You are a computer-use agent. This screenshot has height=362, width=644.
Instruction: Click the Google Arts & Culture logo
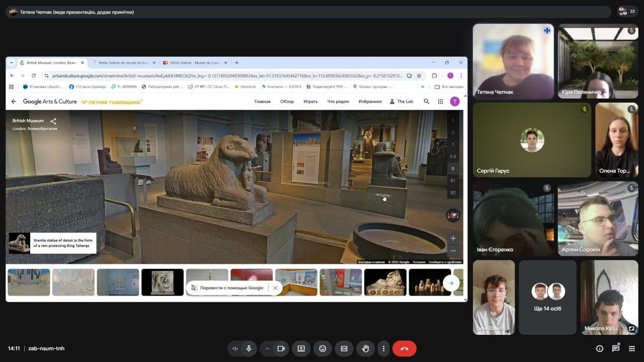(x=50, y=102)
